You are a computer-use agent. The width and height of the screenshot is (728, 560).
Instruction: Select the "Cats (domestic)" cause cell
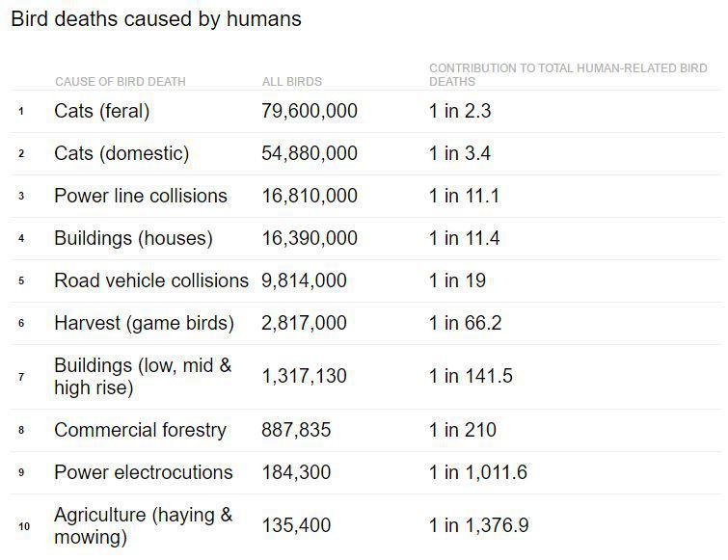[121, 153]
